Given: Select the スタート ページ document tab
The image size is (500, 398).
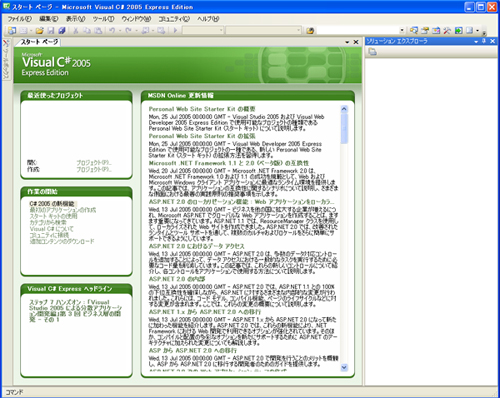Looking at the screenshot, I should tap(39, 42).
